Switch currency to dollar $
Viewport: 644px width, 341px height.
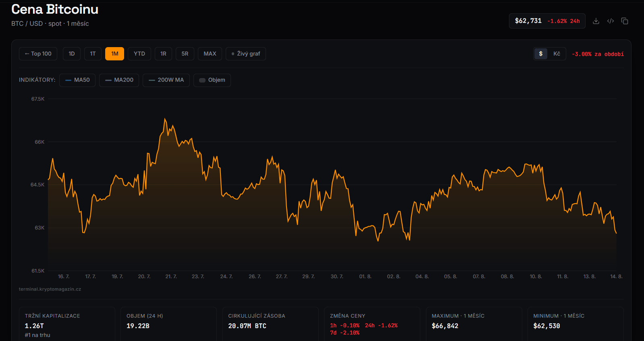pyautogui.click(x=541, y=54)
